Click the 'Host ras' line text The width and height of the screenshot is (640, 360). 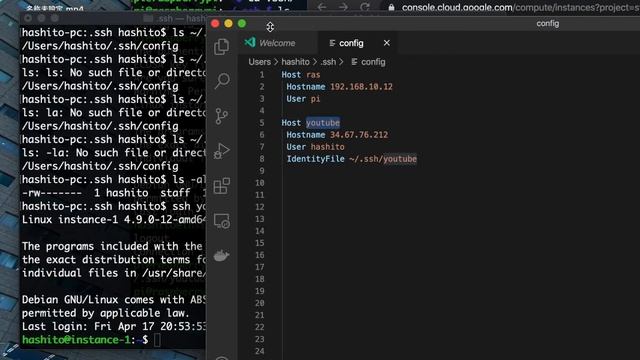point(301,75)
